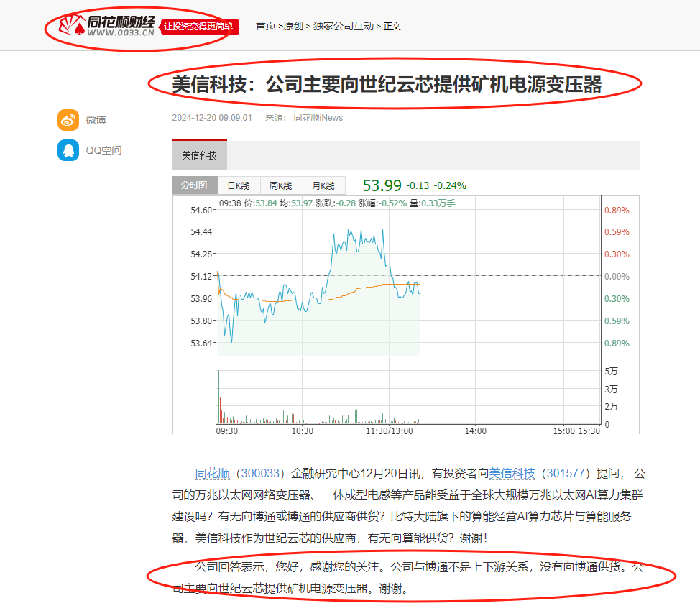Switch to the 月K线 chart tab
Image resolution: width=700 pixels, height=616 pixels.
(x=323, y=185)
